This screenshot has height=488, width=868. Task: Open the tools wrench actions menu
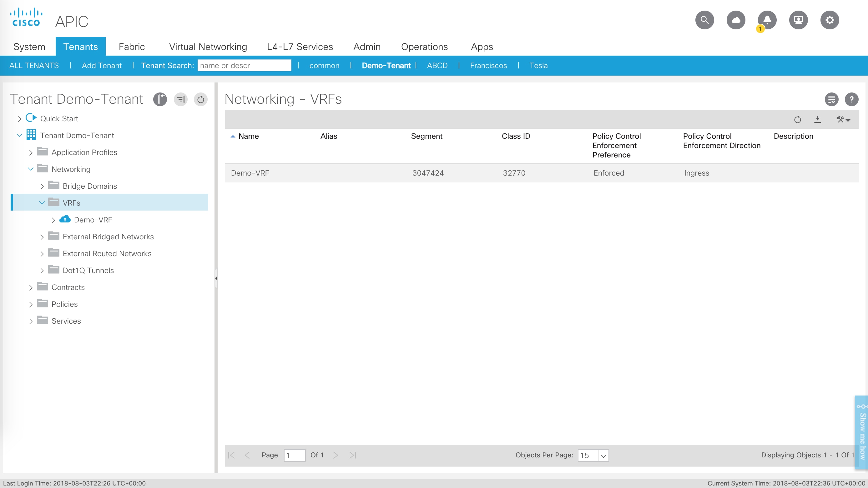pyautogui.click(x=843, y=120)
